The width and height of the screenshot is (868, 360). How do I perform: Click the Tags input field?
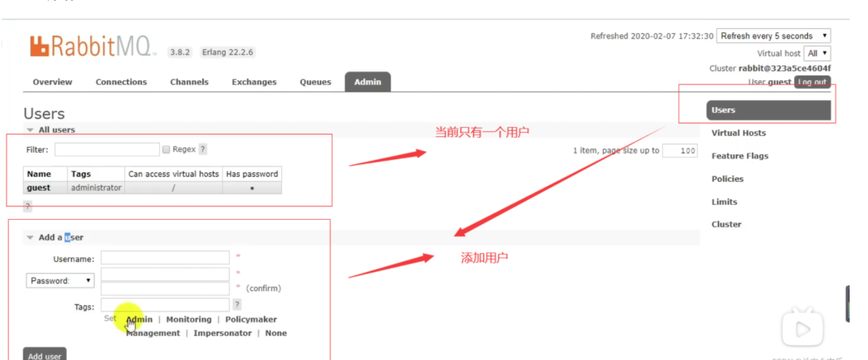165,304
